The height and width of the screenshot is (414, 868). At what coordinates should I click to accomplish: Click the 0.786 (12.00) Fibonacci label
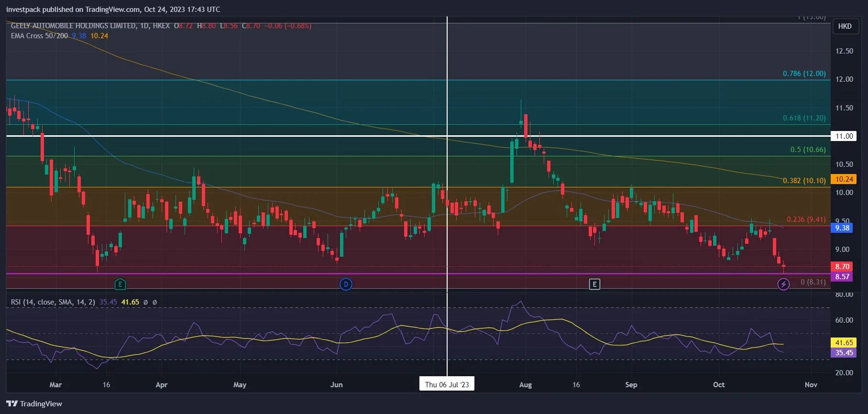804,74
